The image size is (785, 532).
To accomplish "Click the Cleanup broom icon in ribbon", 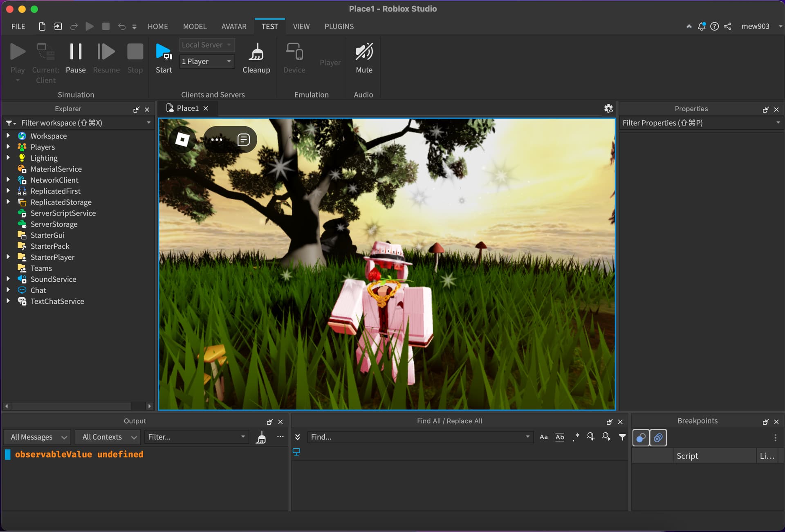I will tap(256, 53).
